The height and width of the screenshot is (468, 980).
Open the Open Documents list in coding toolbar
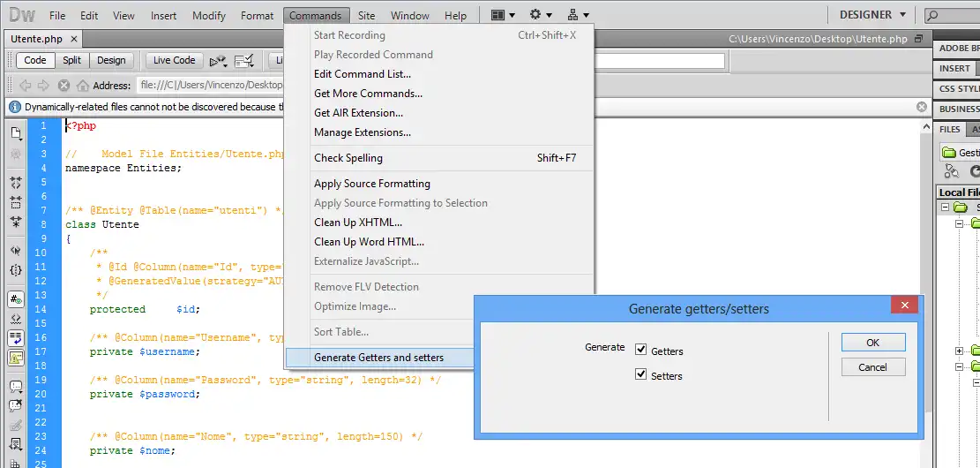click(16, 132)
